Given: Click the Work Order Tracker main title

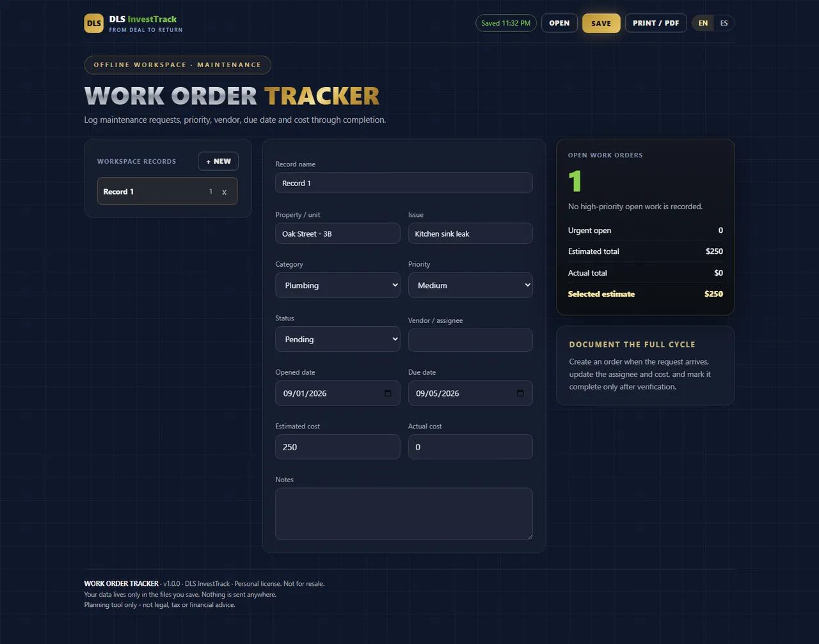Looking at the screenshot, I should [232, 96].
